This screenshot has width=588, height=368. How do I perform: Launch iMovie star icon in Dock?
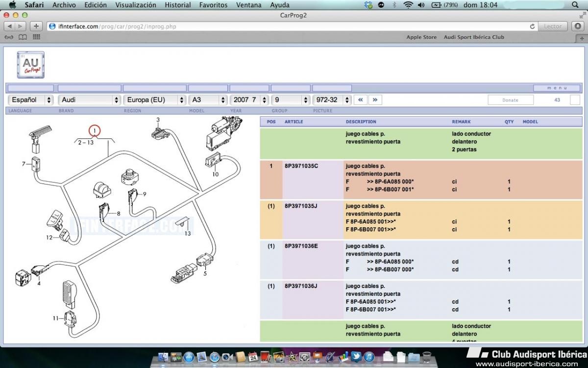click(292, 357)
